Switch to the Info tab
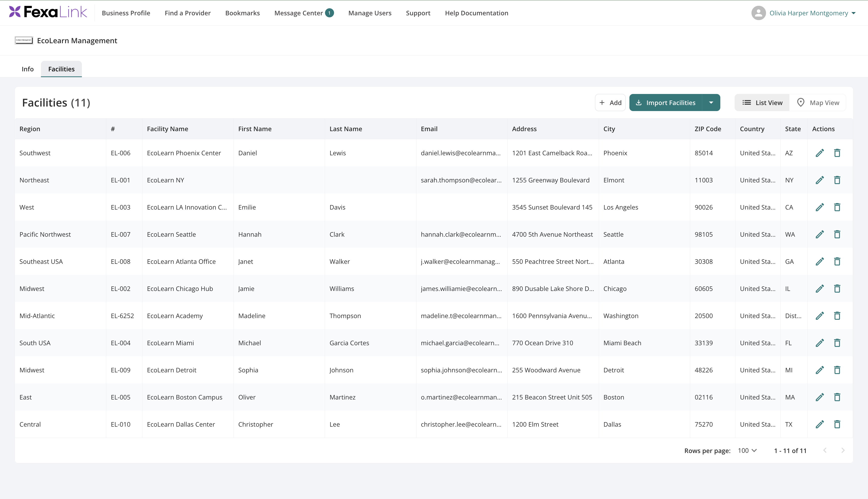Image resolution: width=868 pixels, height=499 pixels. 27,69
